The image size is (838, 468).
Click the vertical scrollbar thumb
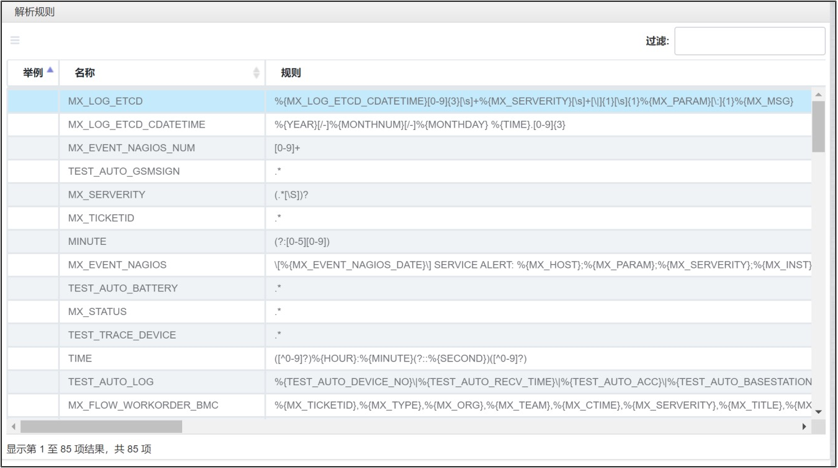(818, 127)
